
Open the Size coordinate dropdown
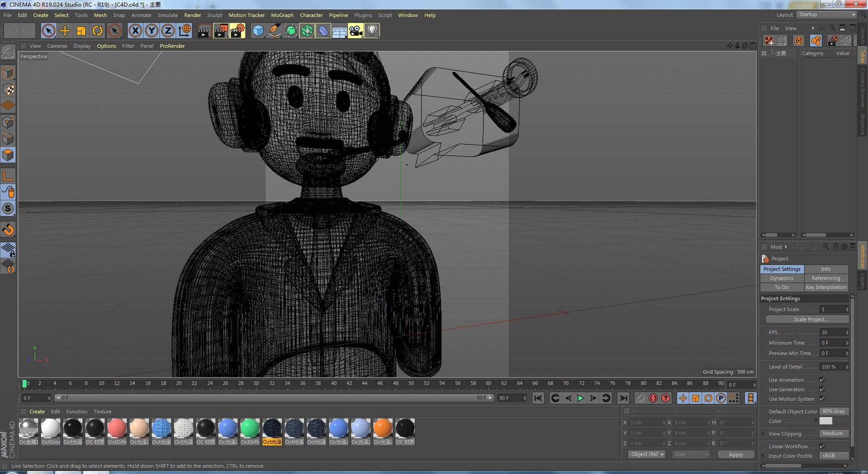(x=691, y=455)
